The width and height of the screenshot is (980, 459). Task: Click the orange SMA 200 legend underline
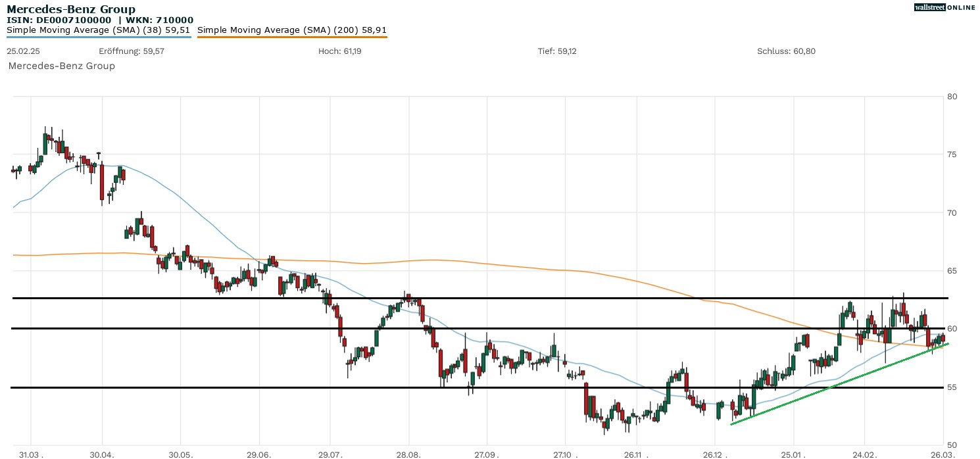tap(291, 37)
